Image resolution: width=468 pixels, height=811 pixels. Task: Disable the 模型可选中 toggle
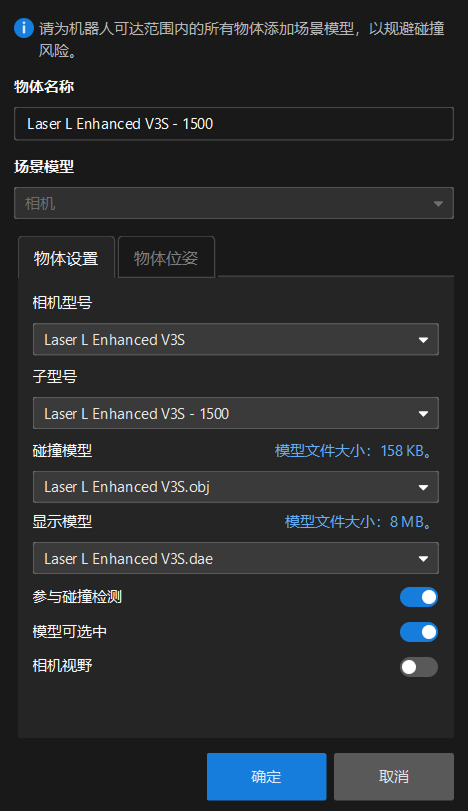pyautogui.click(x=419, y=632)
